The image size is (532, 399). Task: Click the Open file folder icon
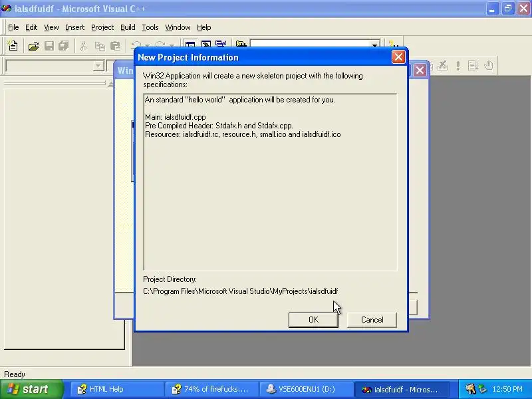click(x=33, y=45)
